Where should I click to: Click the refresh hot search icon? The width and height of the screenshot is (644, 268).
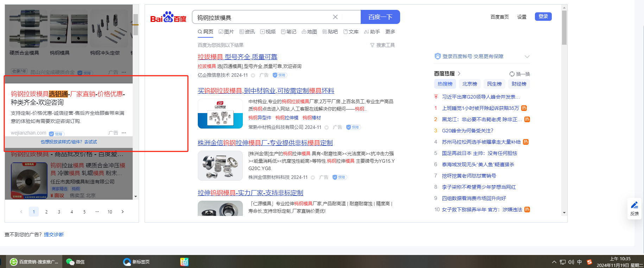[x=512, y=74]
